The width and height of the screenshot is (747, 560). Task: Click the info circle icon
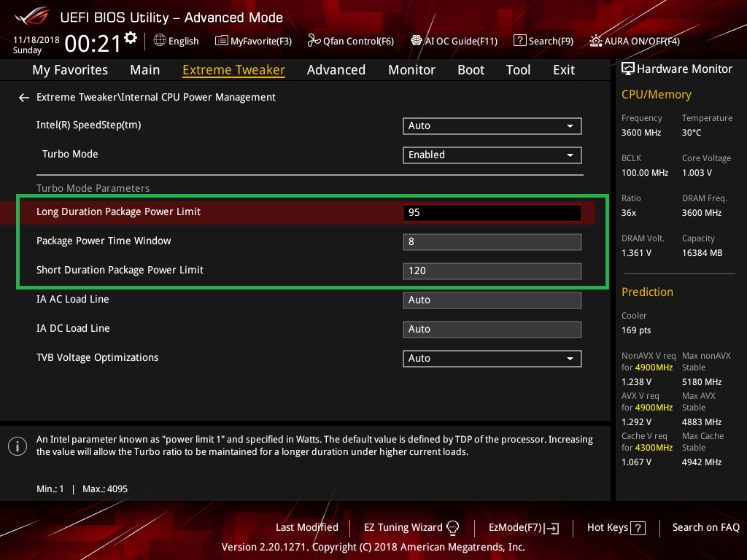18,446
